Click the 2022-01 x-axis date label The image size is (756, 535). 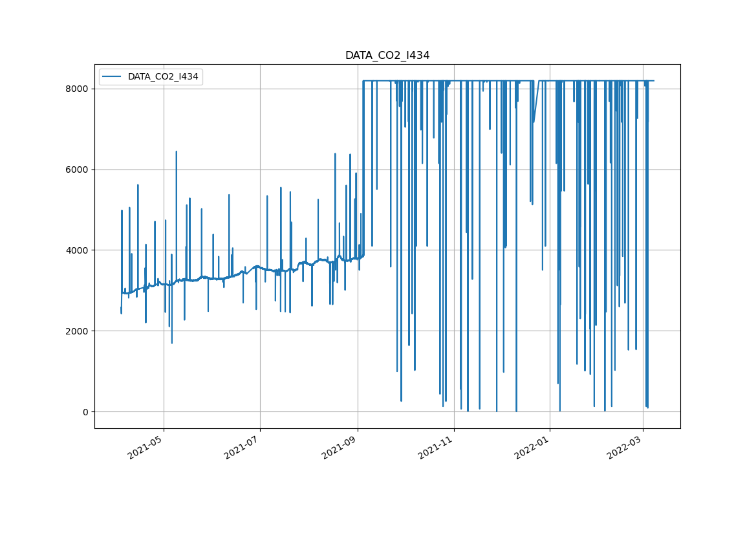point(532,447)
